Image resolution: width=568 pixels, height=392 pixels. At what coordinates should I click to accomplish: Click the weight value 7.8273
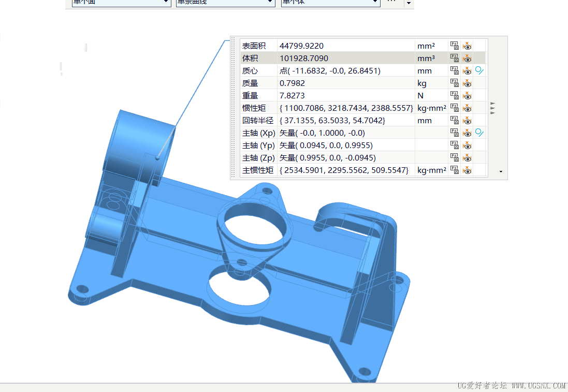292,95
